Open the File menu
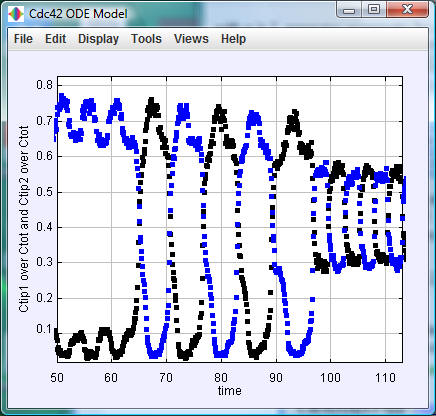436x416 pixels. tap(23, 39)
